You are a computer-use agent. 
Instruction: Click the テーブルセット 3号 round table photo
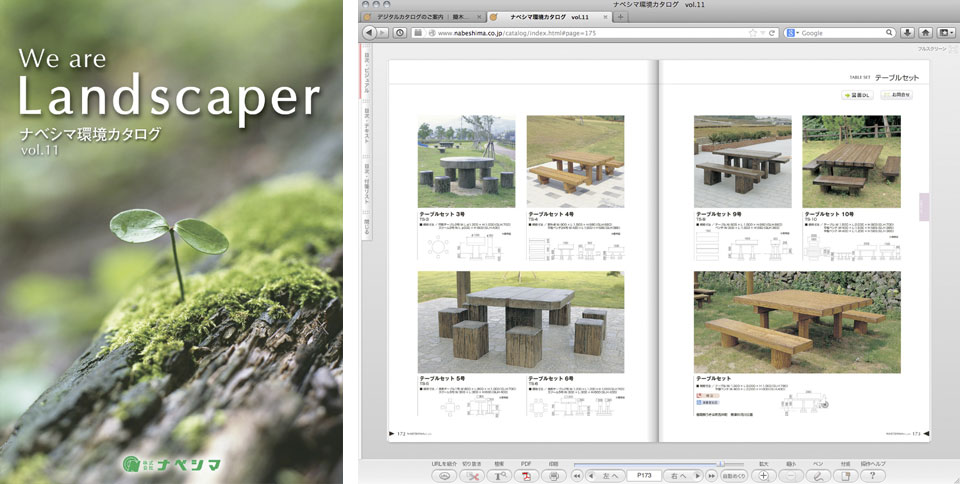pyautogui.click(x=467, y=162)
